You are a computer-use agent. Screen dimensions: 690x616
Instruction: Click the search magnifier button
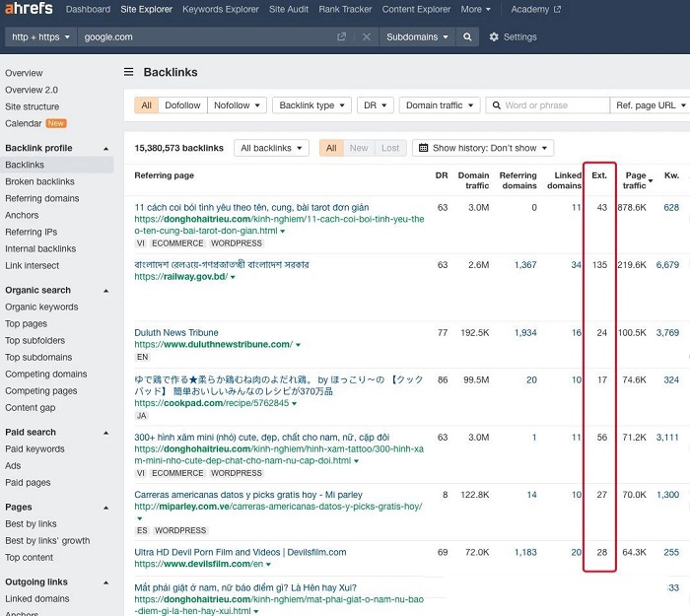click(467, 37)
